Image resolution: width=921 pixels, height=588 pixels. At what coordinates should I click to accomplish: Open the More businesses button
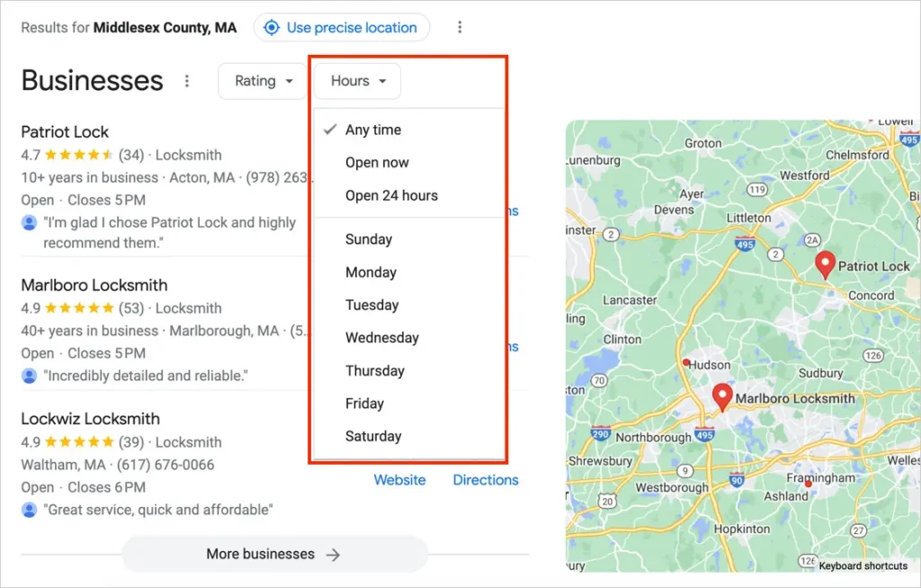click(274, 554)
